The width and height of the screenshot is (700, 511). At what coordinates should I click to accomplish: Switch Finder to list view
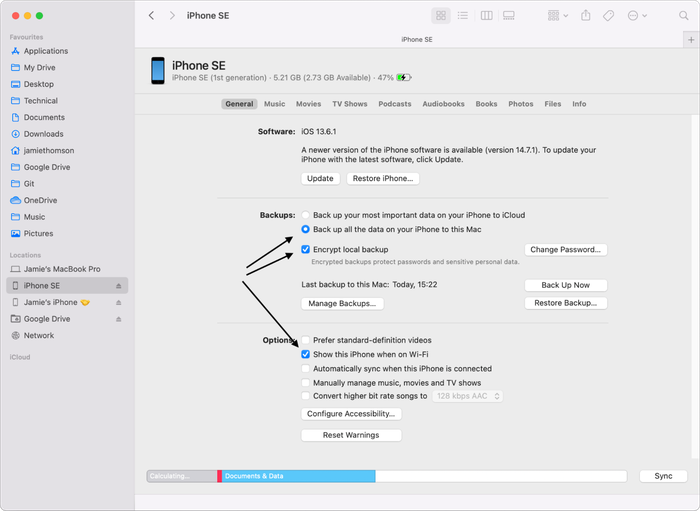(463, 16)
